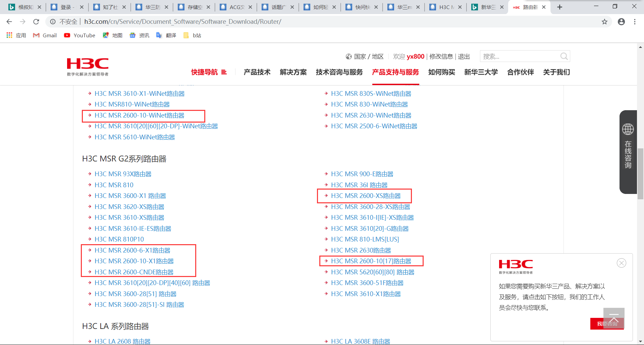
Task: Open the Chrome profile account icon
Action: (x=621, y=22)
